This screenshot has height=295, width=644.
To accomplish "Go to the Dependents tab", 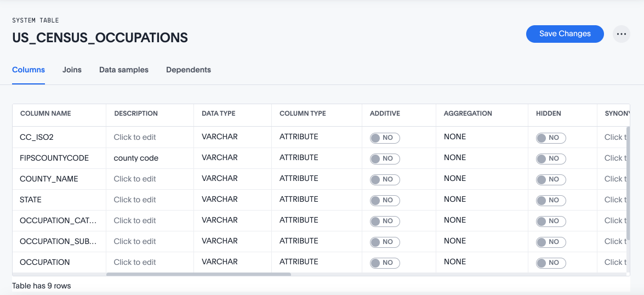I will 189,70.
